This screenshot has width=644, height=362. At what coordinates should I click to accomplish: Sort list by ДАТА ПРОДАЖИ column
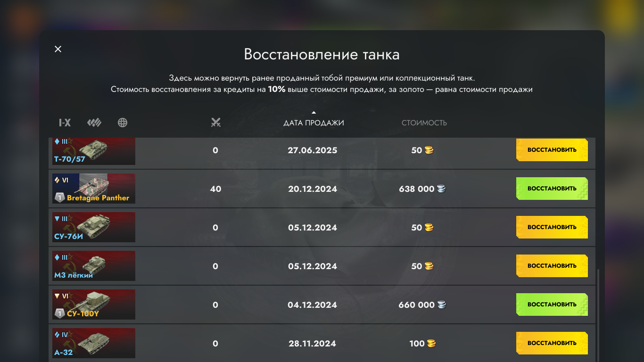click(314, 123)
